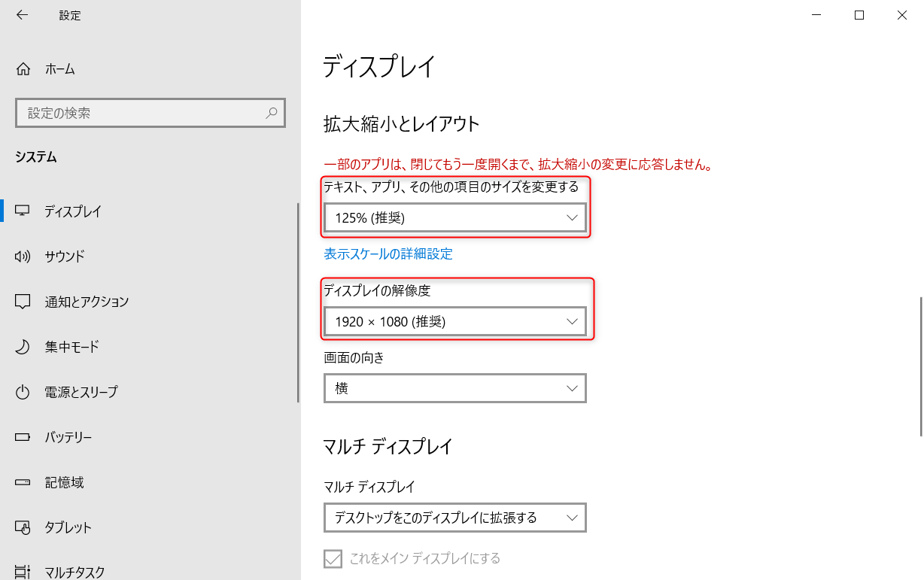
Task: Maximize the settings window
Action: (859, 15)
